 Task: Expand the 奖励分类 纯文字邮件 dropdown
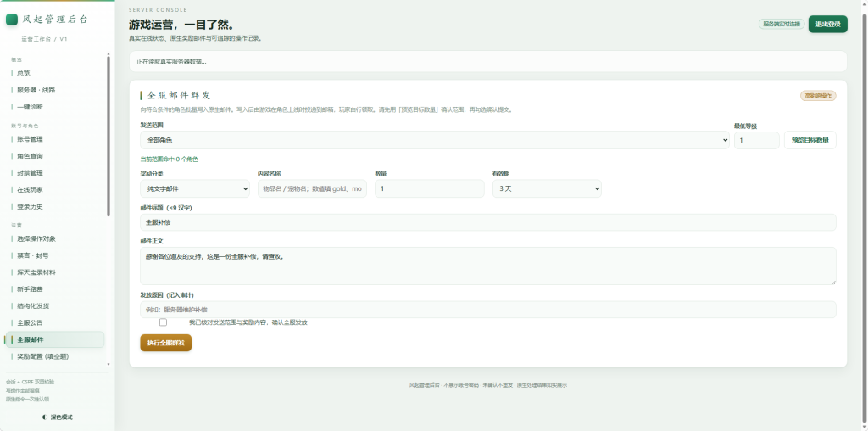195,188
